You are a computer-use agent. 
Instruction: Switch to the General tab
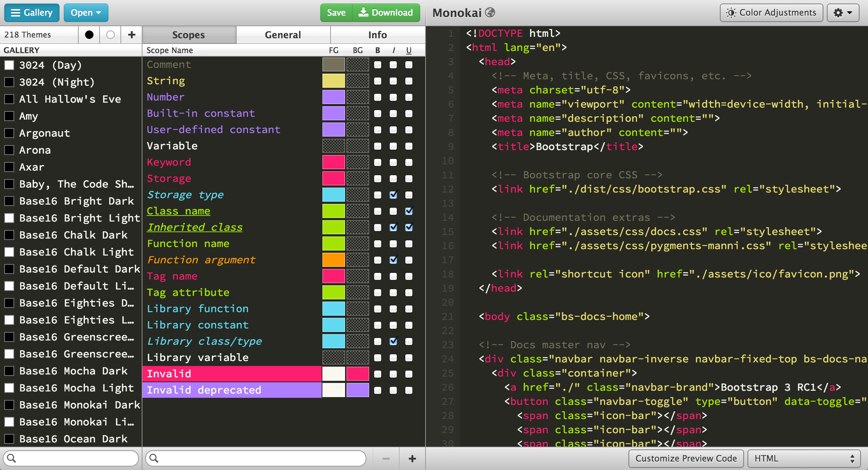coord(282,35)
